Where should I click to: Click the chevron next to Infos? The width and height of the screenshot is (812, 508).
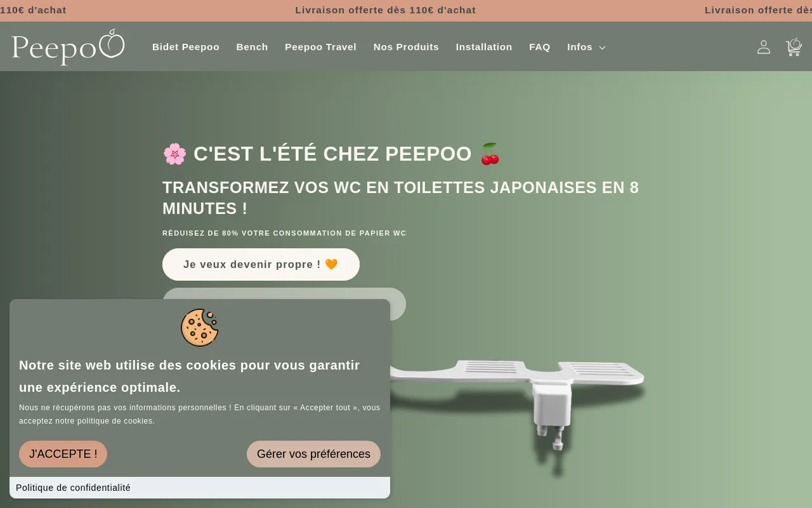point(602,48)
